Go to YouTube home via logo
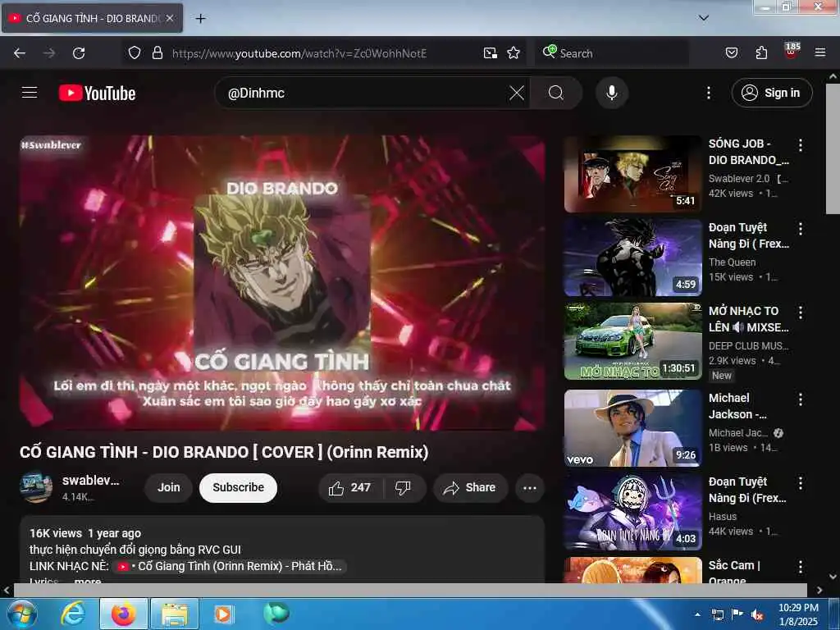This screenshot has width=840, height=630. click(x=97, y=93)
